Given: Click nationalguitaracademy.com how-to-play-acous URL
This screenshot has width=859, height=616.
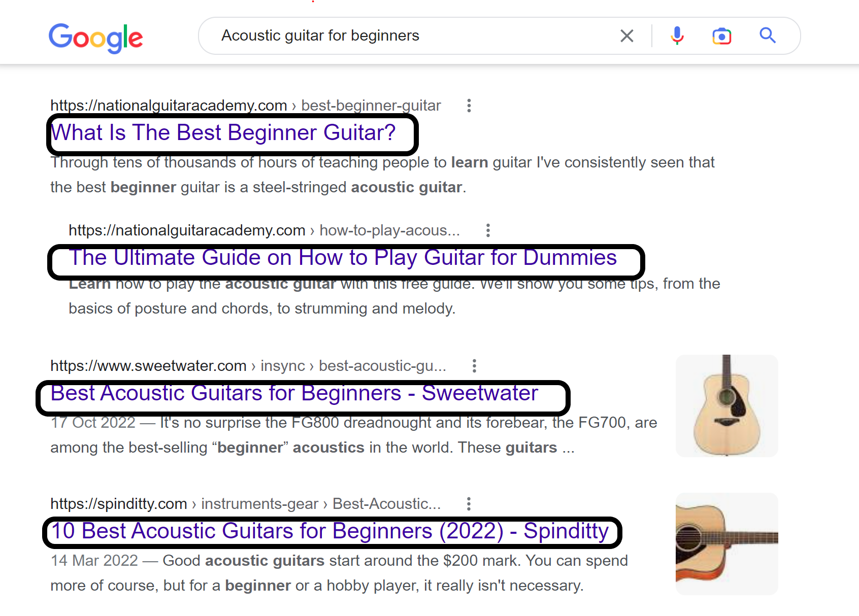Looking at the screenshot, I should click(264, 230).
